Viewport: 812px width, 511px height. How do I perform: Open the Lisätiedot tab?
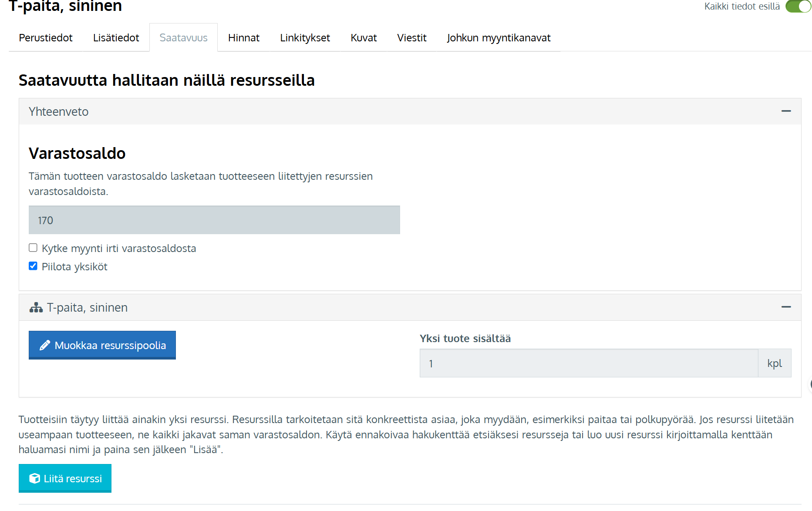(x=116, y=38)
